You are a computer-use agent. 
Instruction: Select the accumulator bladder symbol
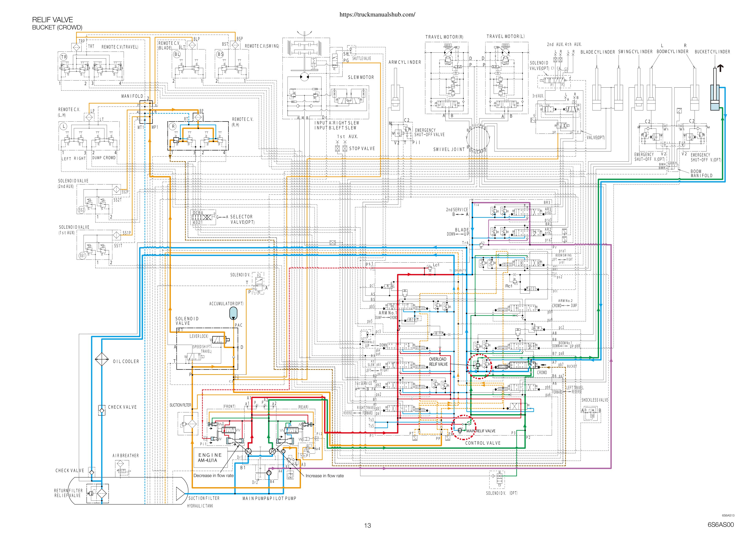click(x=234, y=314)
